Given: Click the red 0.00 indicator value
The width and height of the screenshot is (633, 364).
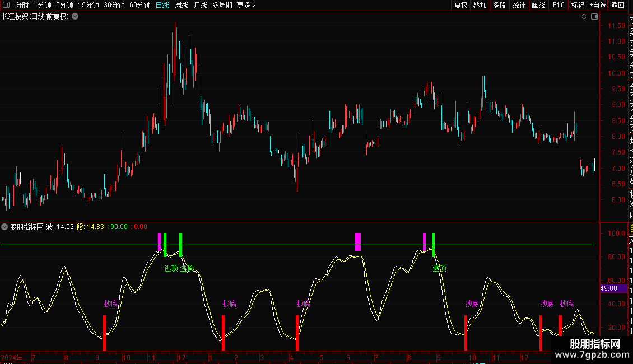Looking at the screenshot, I should coord(141,227).
